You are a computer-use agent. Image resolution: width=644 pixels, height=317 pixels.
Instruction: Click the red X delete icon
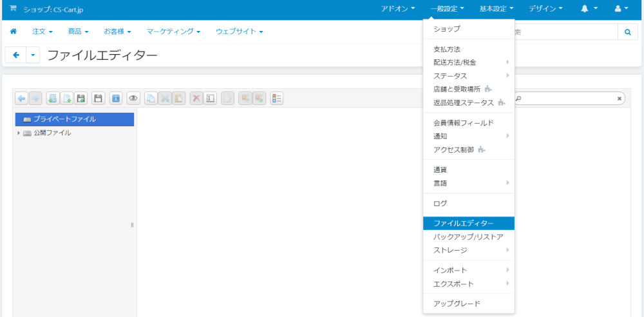pos(196,99)
